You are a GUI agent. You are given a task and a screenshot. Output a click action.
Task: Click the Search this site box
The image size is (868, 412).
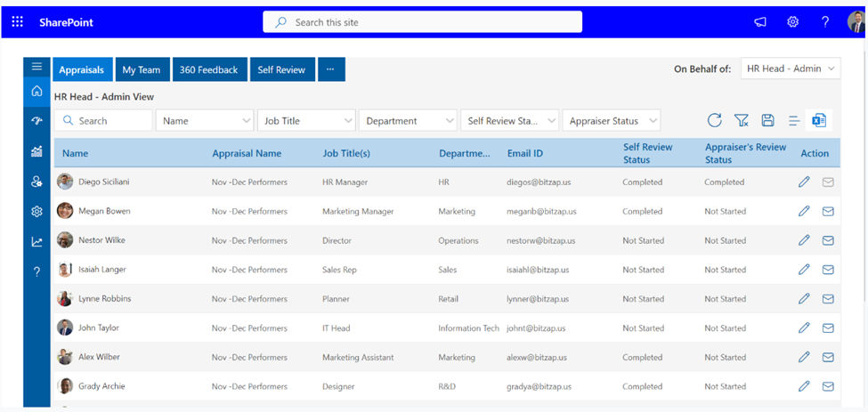422,22
